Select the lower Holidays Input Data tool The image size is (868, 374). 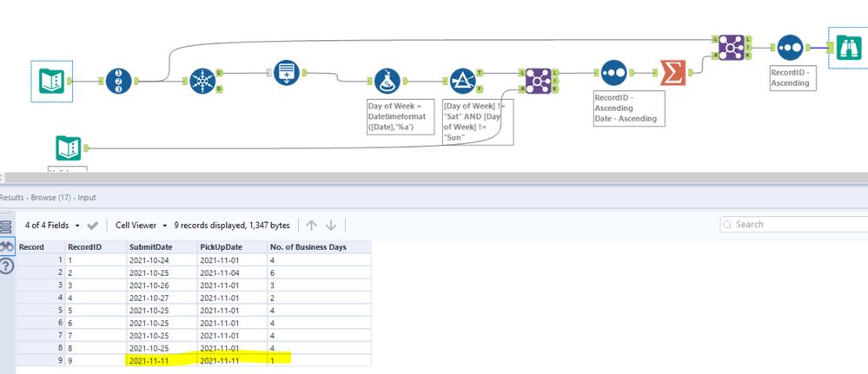68,148
